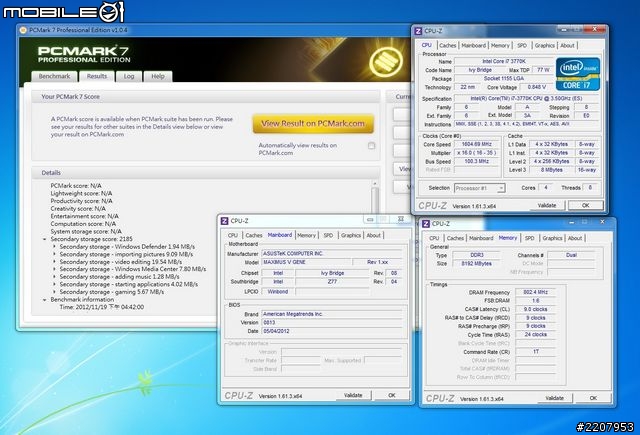Select SPD tab in the Mainboard CPU-Z window
Image resolution: width=640 pixels, height=435 pixels.
coord(328,235)
